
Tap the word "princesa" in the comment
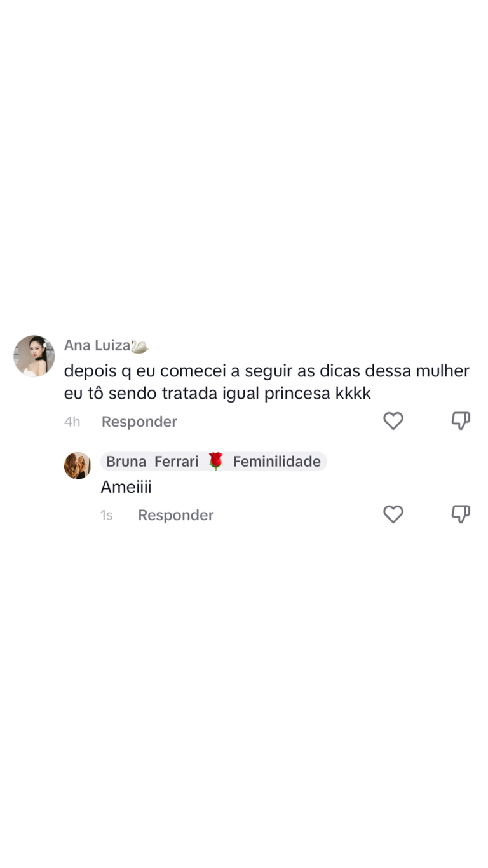tap(297, 394)
